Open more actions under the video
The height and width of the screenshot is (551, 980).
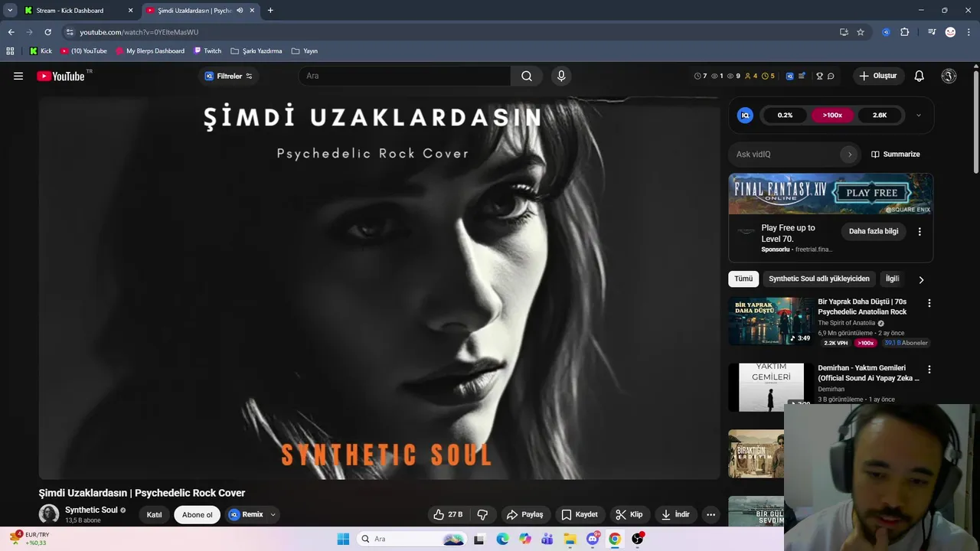point(710,514)
